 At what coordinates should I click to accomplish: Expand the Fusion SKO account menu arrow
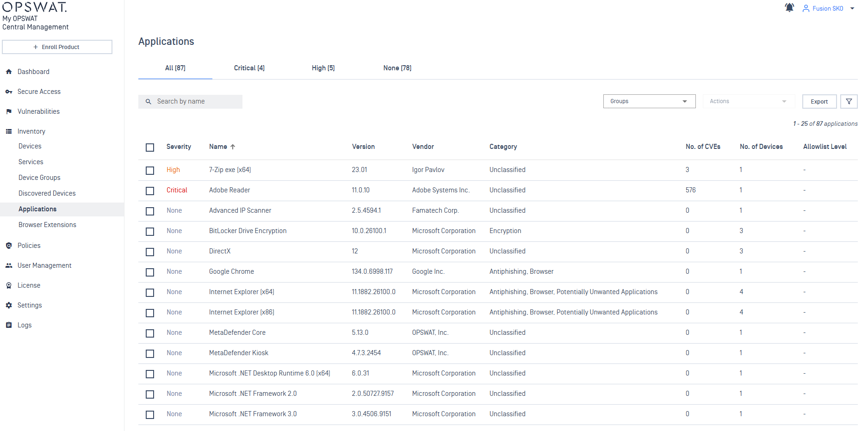click(852, 8)
